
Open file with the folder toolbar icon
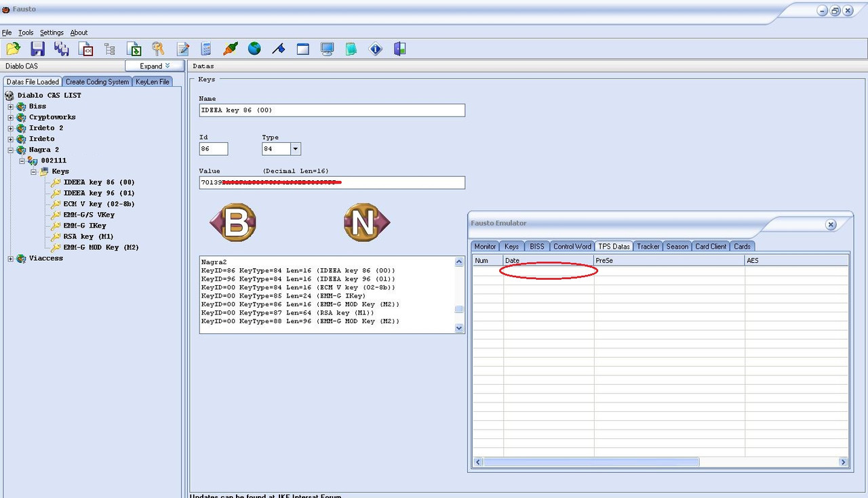point(14,49)
